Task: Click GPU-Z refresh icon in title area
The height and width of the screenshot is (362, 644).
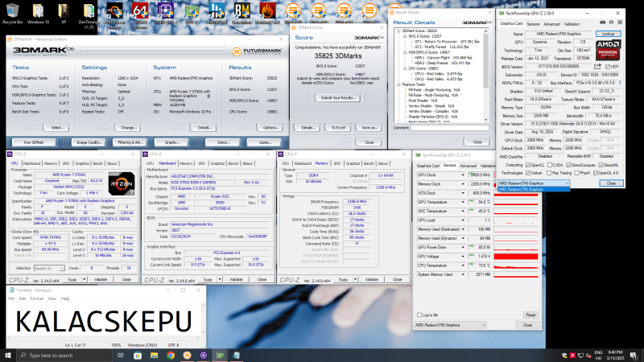Action: [x=611, y=23]
